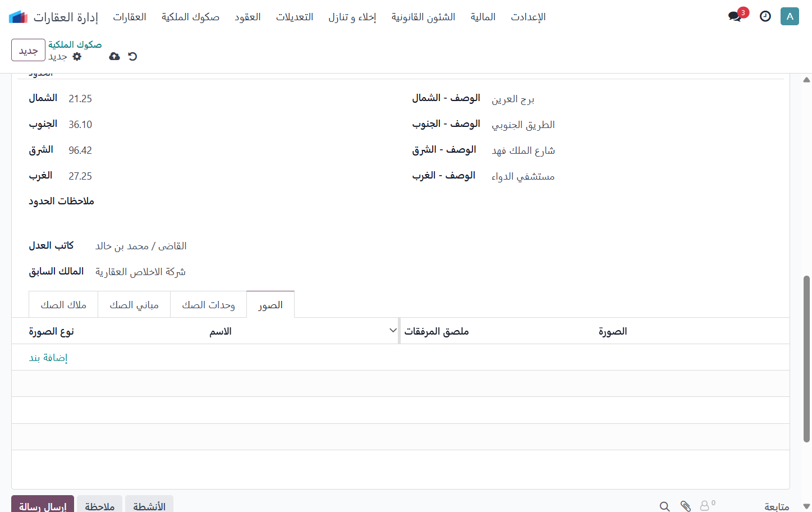This screenshot has width=812, height=512.
Task: Open the العقود menu
Action: pos(247,17)
